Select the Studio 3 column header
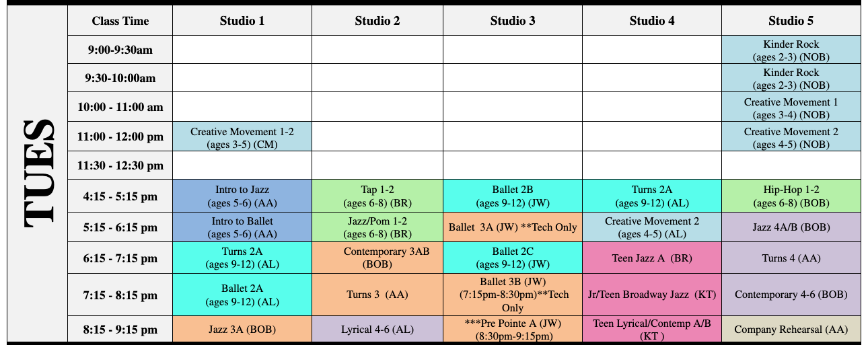The height and width of the screenshot is (345, 868). (513, 21)
